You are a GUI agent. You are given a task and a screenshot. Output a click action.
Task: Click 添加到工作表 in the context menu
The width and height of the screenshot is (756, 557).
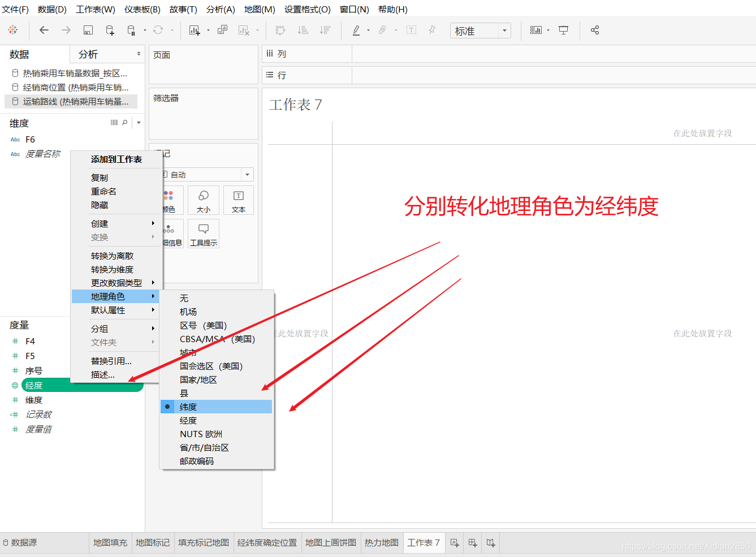[x=116, y=159]
